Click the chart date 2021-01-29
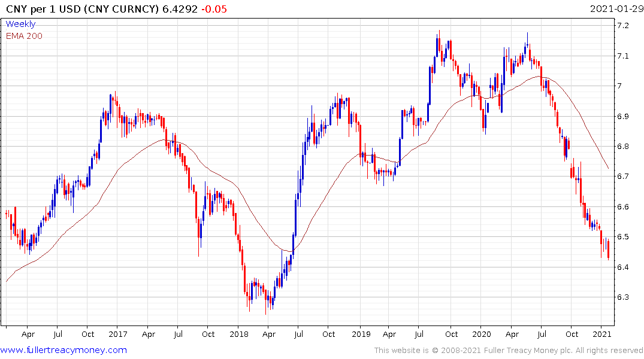 616,8
